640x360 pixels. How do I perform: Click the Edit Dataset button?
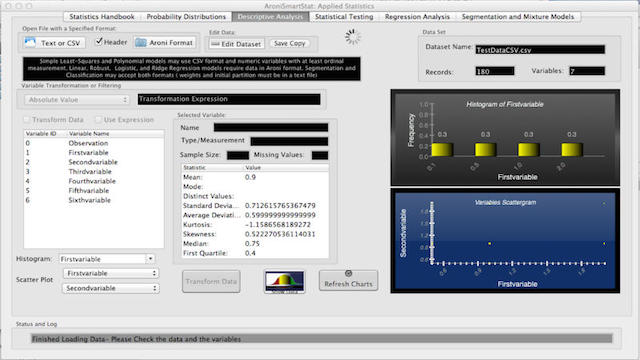pos(237,44)
